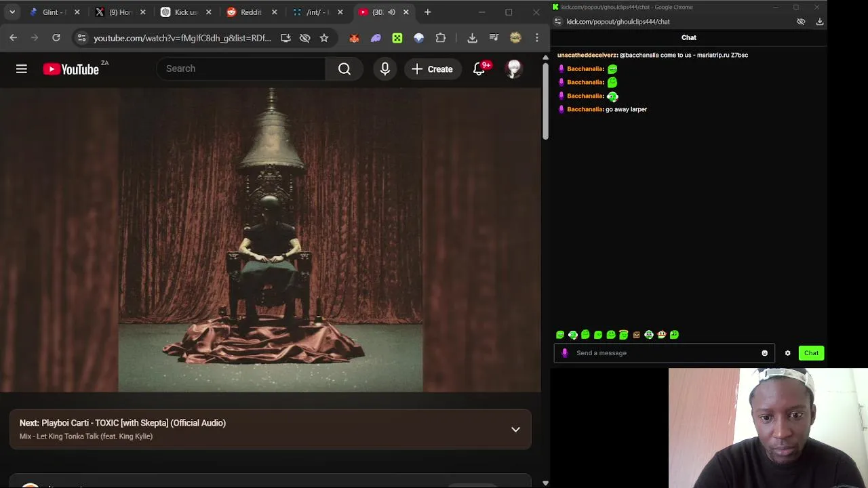
Task: Open YouTube notifications bell
Action: pyautogui.click(x=479, y=68)
